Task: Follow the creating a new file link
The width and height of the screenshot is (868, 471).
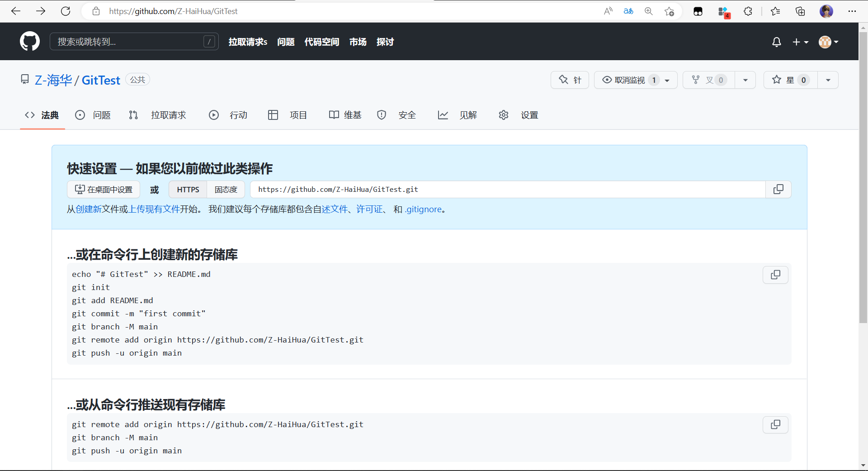Action: (x=89, y=209)
